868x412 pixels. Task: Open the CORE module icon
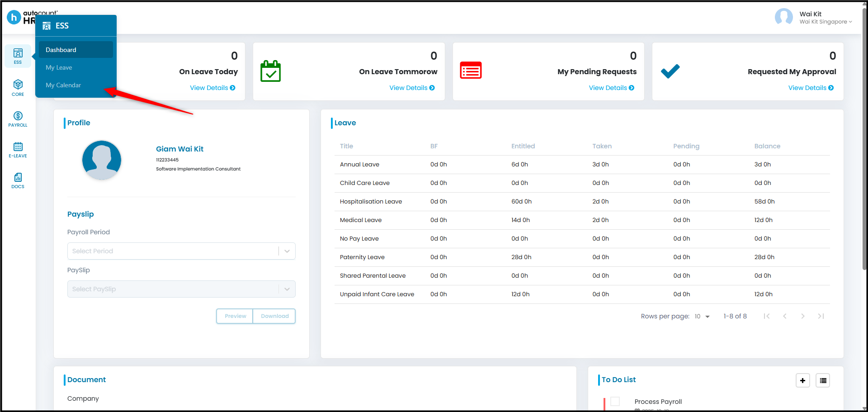point(18,88)
